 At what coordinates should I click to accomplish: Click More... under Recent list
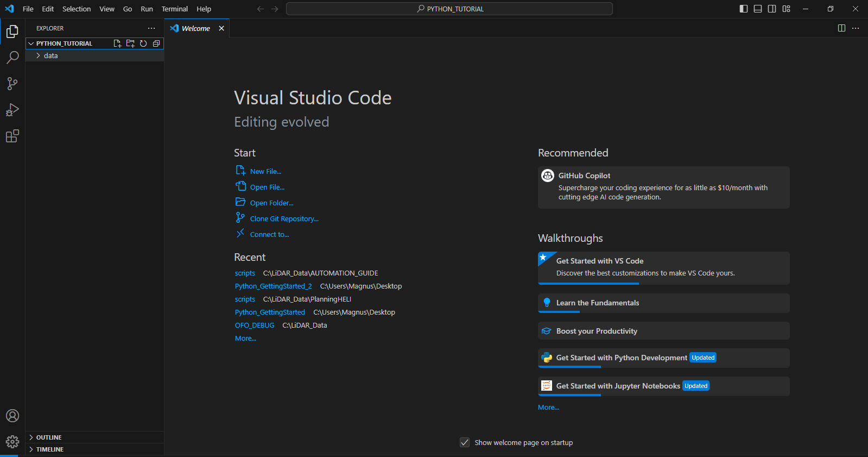(245, 339)
